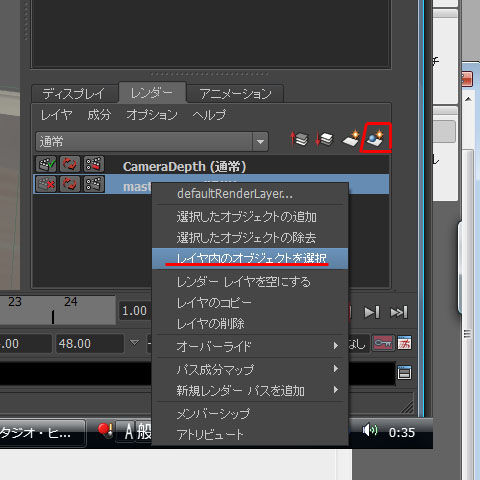This screenshot has width=480, height=480.
Task: Open dropdown arrow beside 48.00 field
Action: pos(134,343)
